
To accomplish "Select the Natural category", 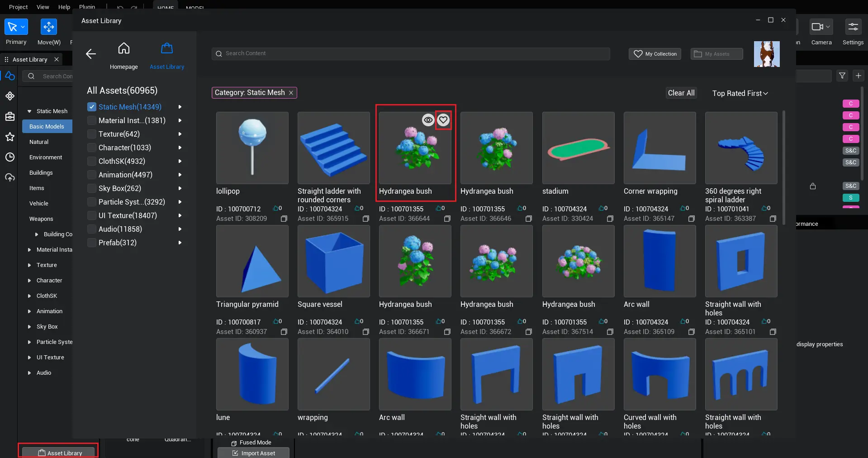I will (x=39, y=142).
